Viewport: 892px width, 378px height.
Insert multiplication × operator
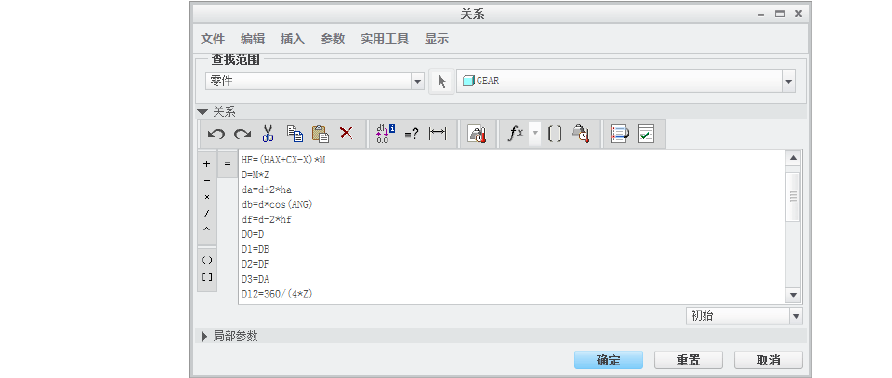click(x=207, y=197)
